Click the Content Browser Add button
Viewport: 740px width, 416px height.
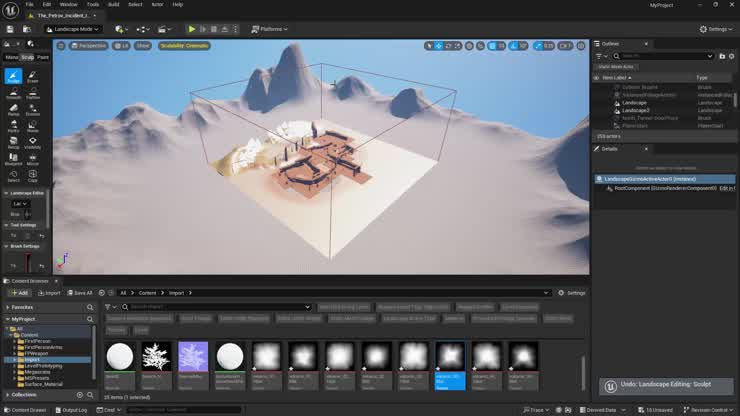tap(19, 293)
